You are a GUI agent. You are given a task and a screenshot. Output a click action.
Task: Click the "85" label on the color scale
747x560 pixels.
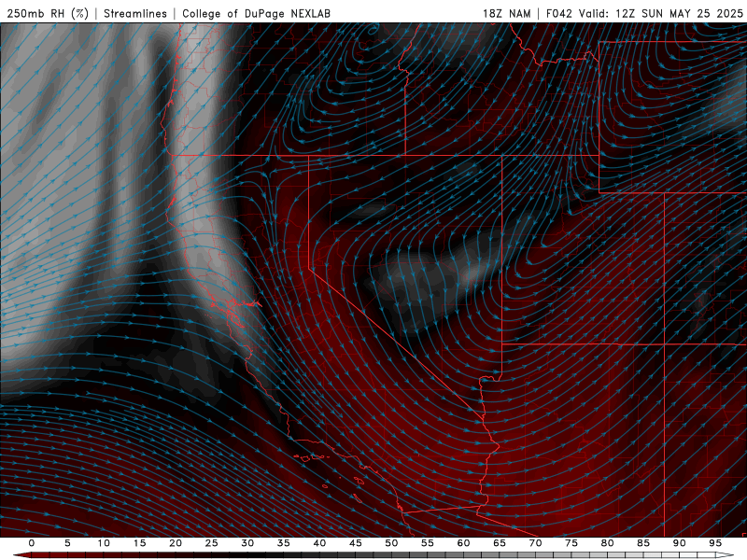click(643, 543)
